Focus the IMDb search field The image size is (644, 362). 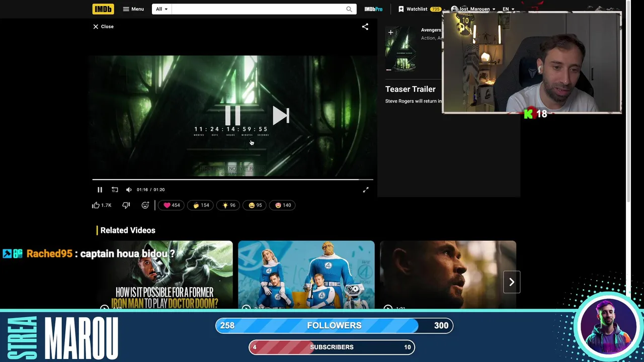point(258,9)
